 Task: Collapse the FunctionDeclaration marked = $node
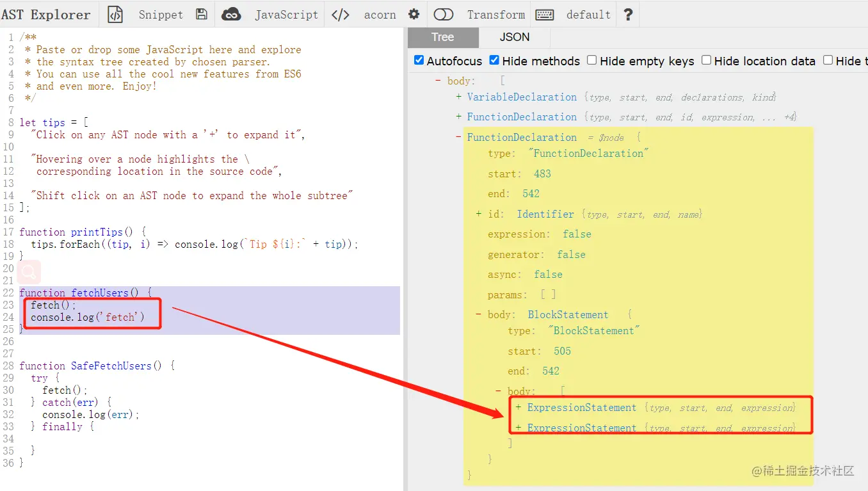click(x=458, y=137)
